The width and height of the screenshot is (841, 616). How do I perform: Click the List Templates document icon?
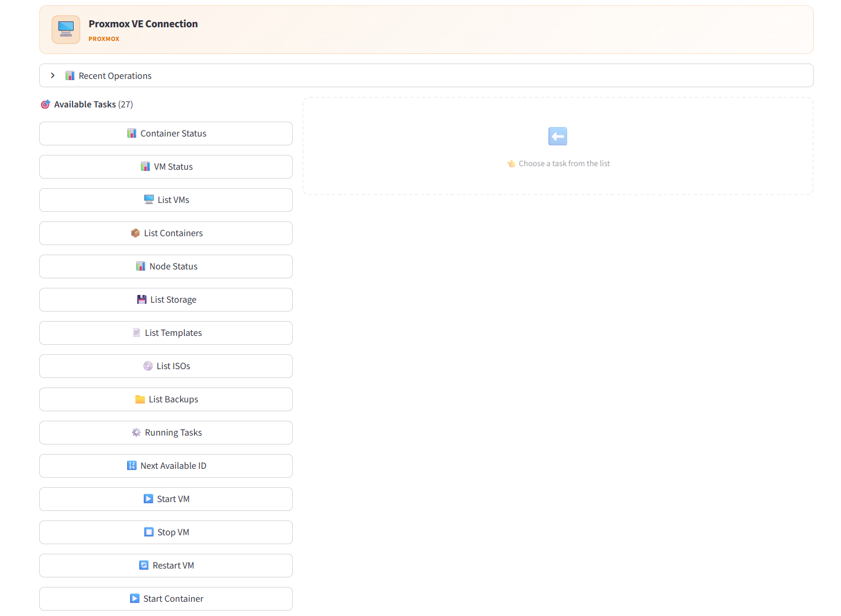tap(137, 333)
